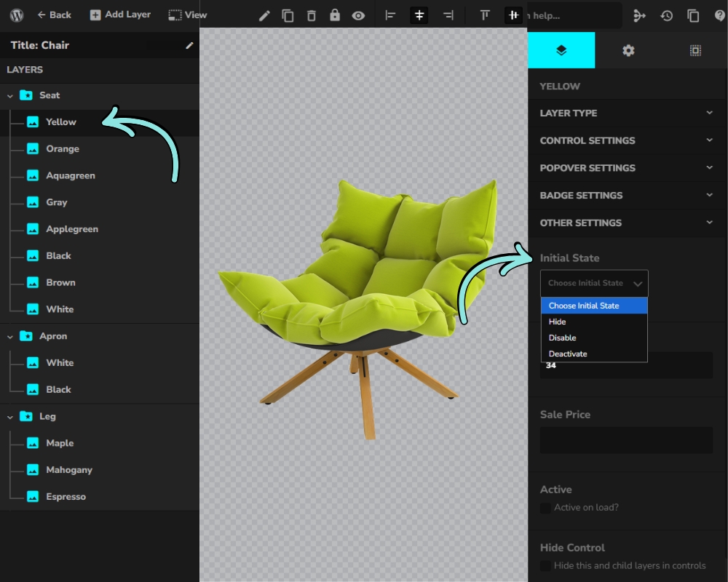This screenshot has height=582, width=728.
Task: Select the Black layer under Seat
Action: click(99, 256)
